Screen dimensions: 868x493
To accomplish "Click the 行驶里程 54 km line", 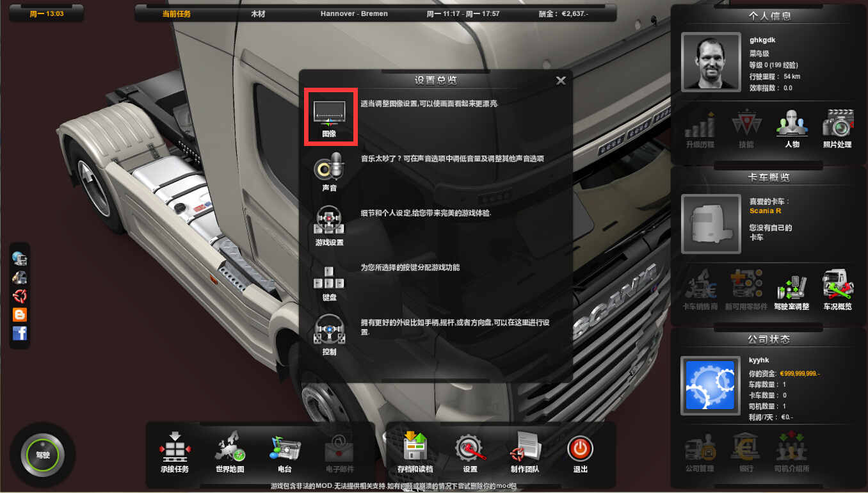I will (775, 76).
